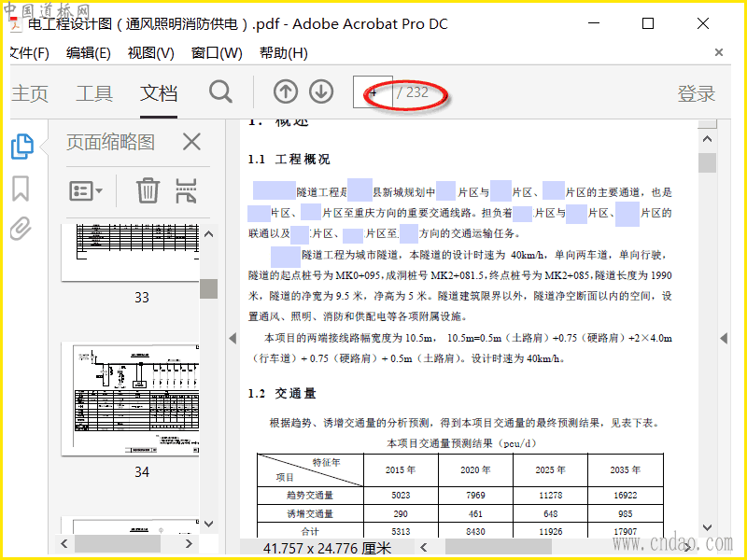Open the 窗口(W) menu
The height and width of the screenshot is (560, 747).
coord(217,53)
